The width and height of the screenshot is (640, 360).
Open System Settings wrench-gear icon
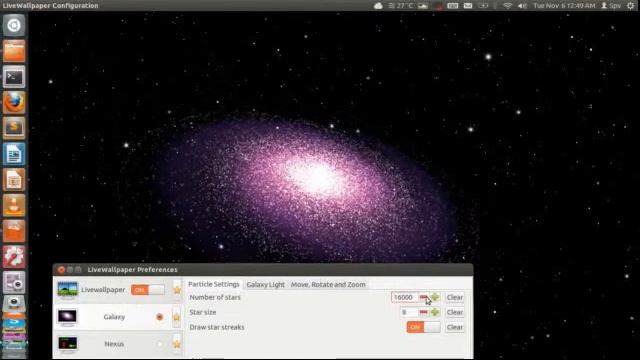pos(14,257)
